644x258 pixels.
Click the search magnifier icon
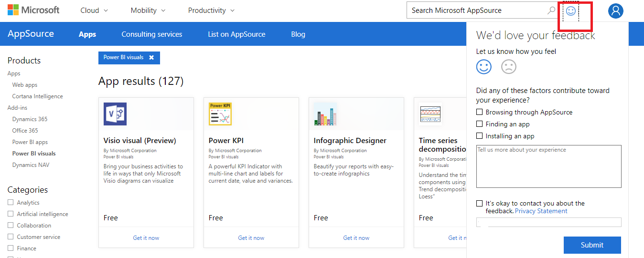pyautogui.click(x=551, y=10)
